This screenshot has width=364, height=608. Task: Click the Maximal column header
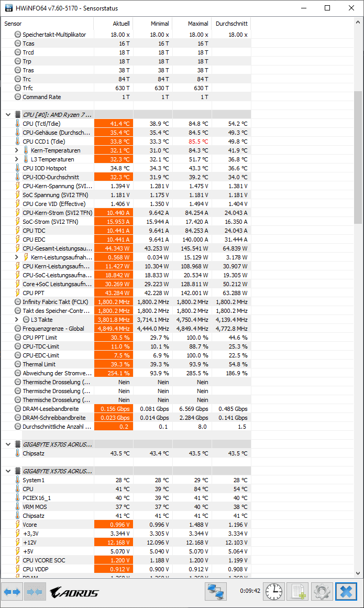pos(192,24)
